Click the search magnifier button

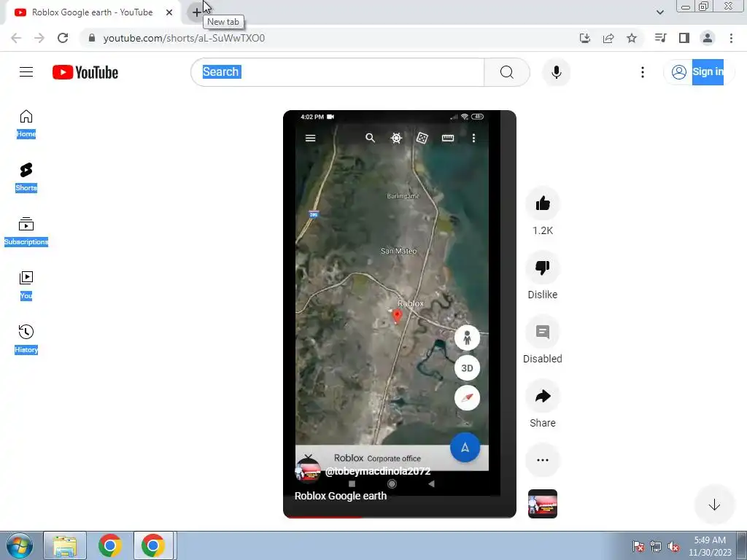click(507, 72)
